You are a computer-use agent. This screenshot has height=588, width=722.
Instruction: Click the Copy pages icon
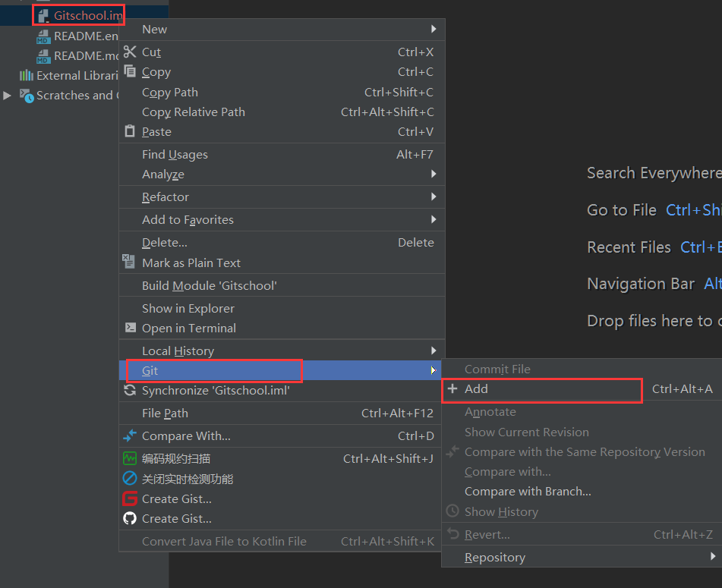(x=131, y=71)
